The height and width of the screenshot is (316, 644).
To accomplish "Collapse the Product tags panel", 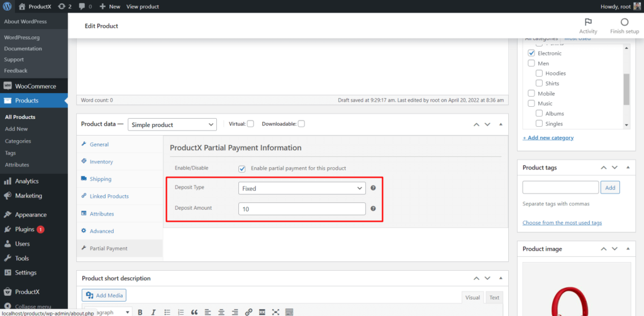I will [628, 168].
